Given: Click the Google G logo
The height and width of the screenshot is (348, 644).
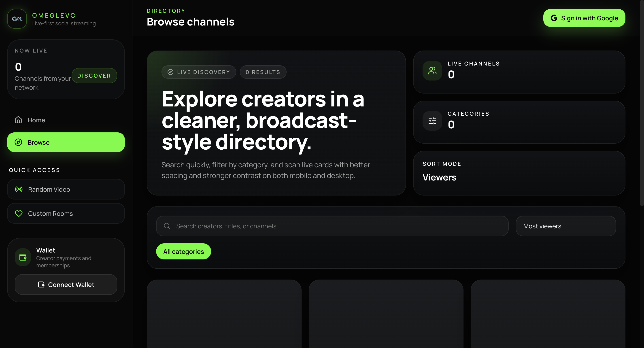Looking at the screenshot, I should click(554, 18).
